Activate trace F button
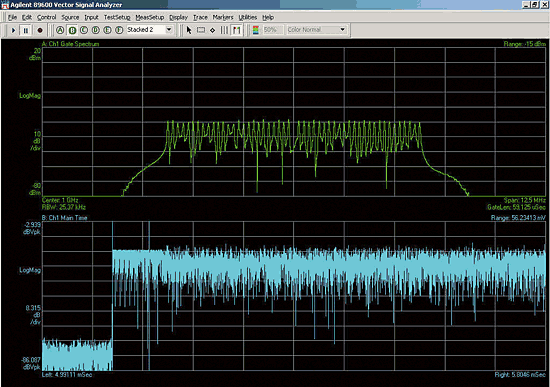The height and width of the screenshot is (387, 550). [119, 30]
